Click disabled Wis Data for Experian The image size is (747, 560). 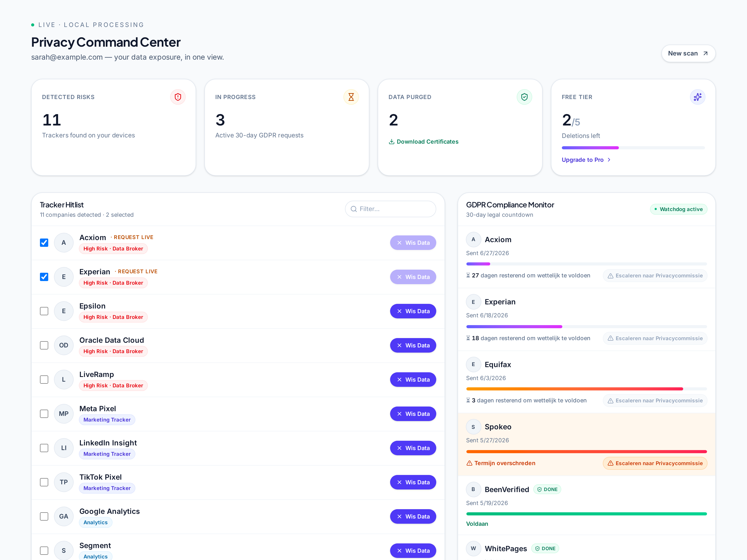click(x=413, y=277)
